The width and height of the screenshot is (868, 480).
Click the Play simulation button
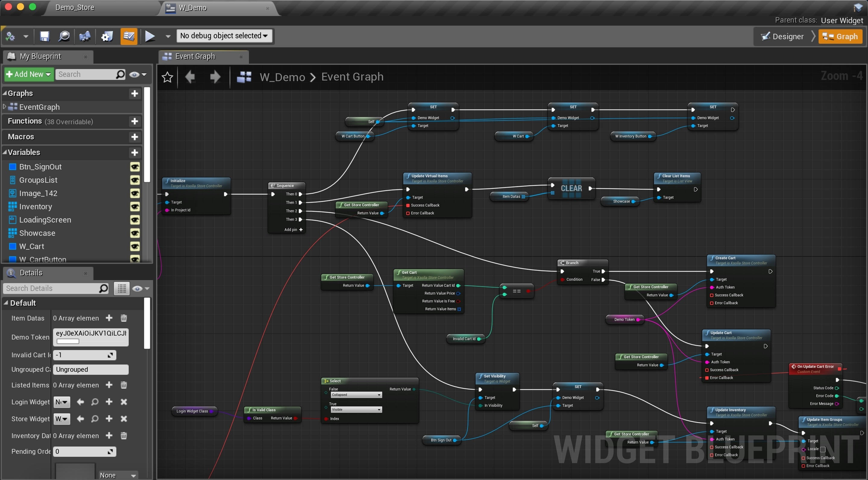tap(150, 36)
